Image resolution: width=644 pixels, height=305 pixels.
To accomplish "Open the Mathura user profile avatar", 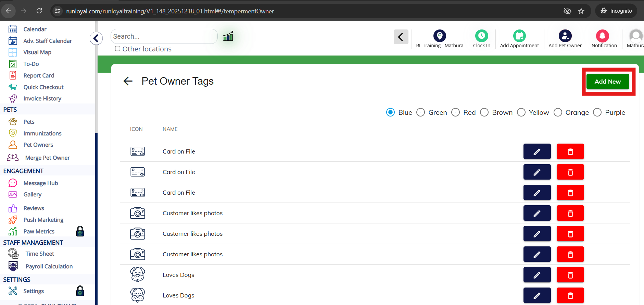I will pos(636,36).
